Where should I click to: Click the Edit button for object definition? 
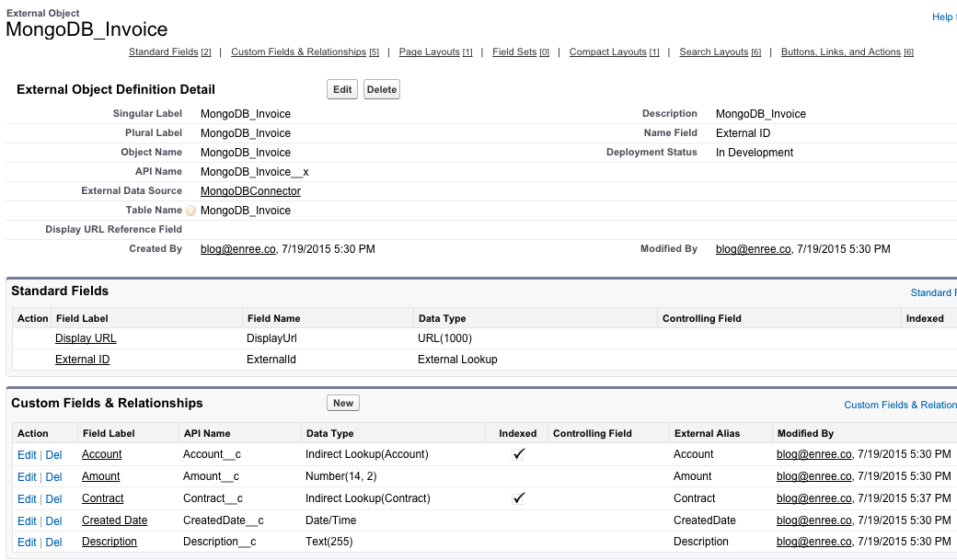341,89
